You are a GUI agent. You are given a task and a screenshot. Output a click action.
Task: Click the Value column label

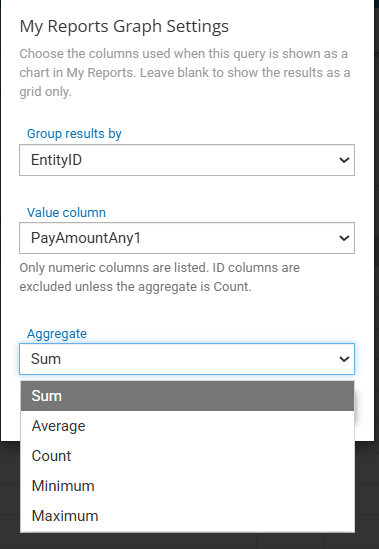pyautogui.click(x=66, y=213)
